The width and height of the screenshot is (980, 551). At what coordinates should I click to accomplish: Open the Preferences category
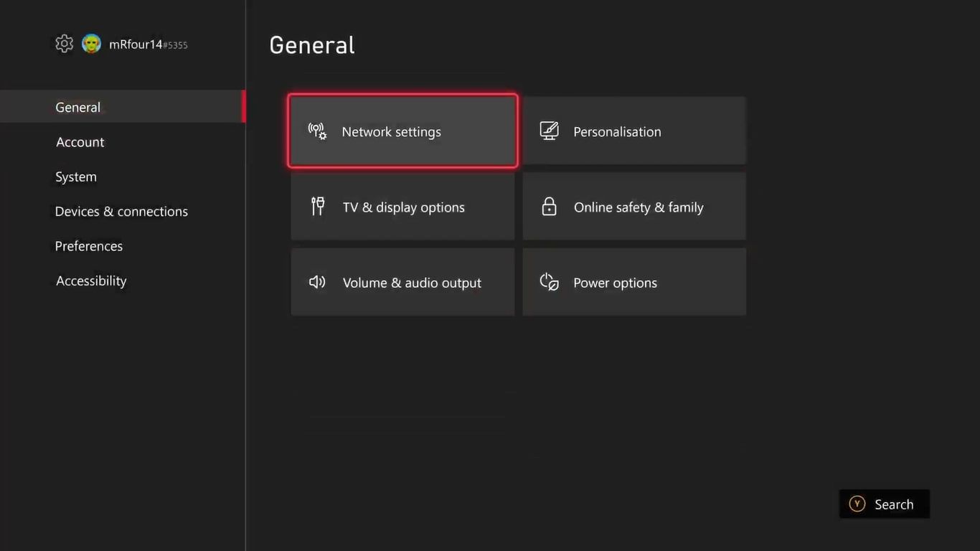88,245
